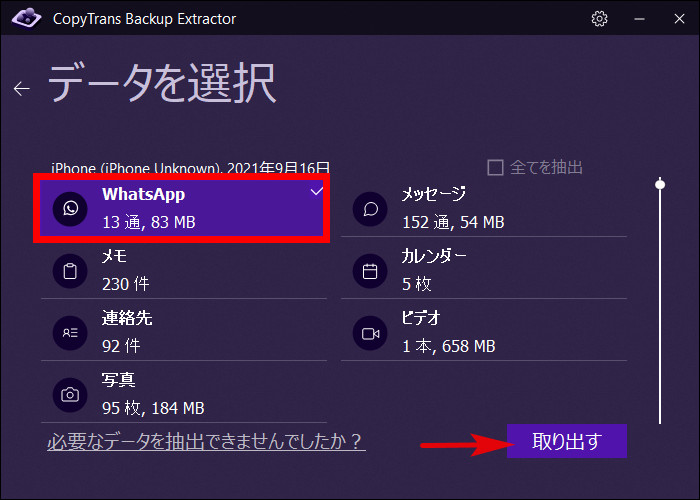This screenshot has height=500, width=700.
Task: Select the カレンダー label
Action: (434, 256)
